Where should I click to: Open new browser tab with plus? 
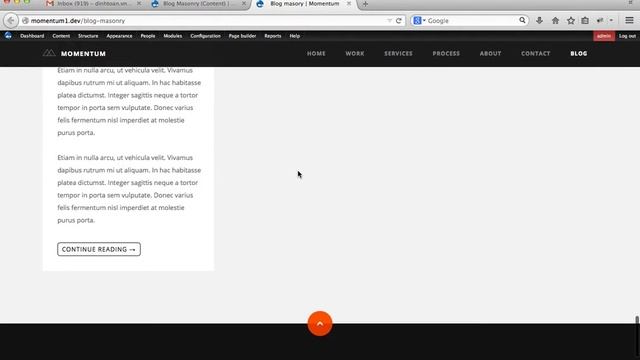pos(365,4)
